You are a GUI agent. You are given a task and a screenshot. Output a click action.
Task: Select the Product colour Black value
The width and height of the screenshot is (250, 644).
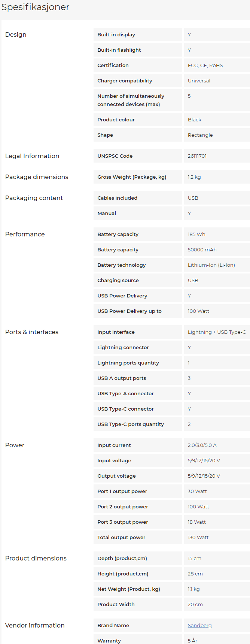click(195, 120)
